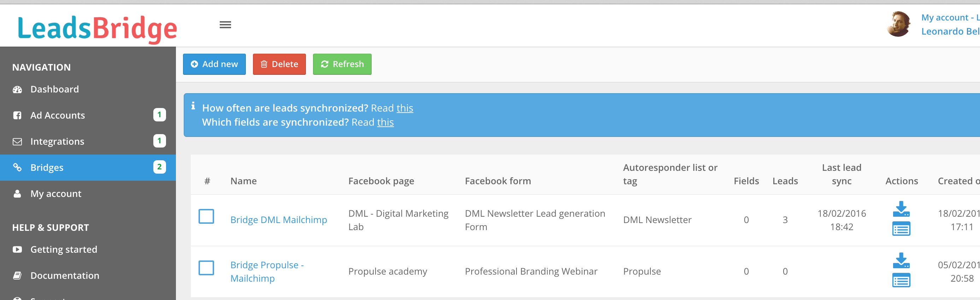Click the Dashboard gauge icon
The width and height of the screenshot is (980, 300).
click(x=17, y=89)
